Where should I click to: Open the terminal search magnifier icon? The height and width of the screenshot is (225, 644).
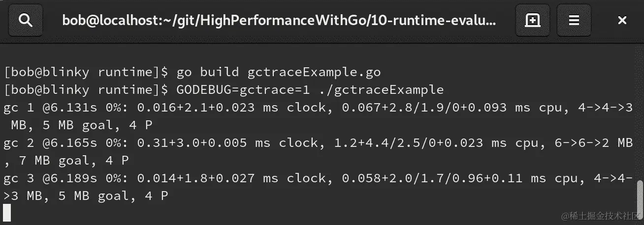(25, 20)
